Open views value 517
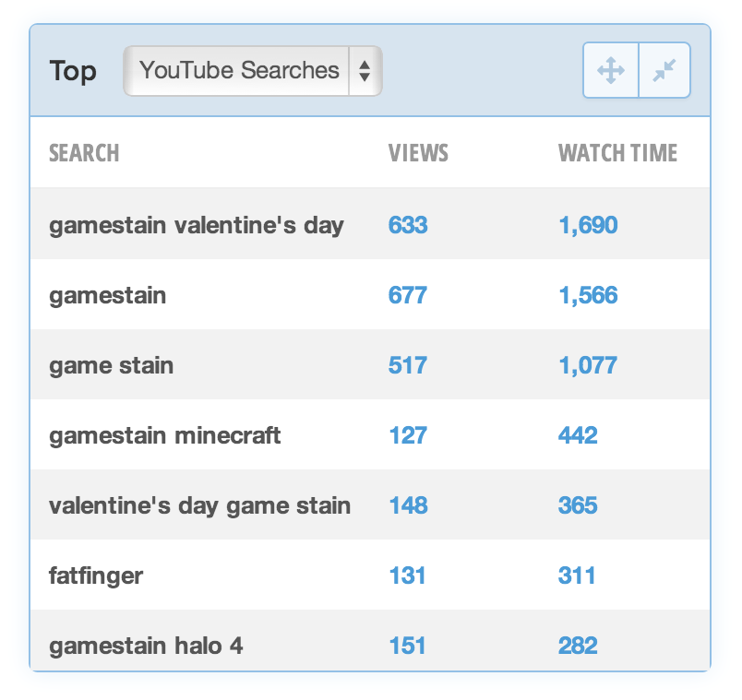This screenshot has height=700, width=742. 408,364
